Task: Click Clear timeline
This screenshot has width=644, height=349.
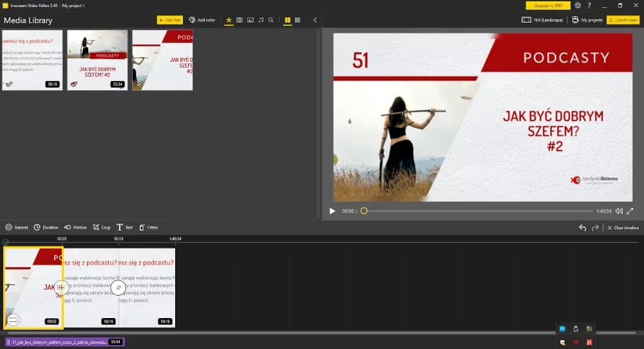Action: point(623,227)
